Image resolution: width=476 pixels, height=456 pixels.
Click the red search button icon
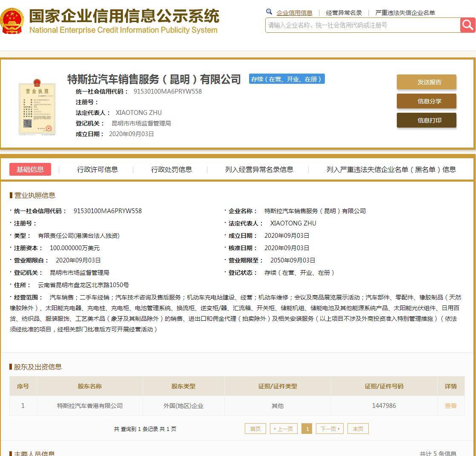tap(467, 25)
